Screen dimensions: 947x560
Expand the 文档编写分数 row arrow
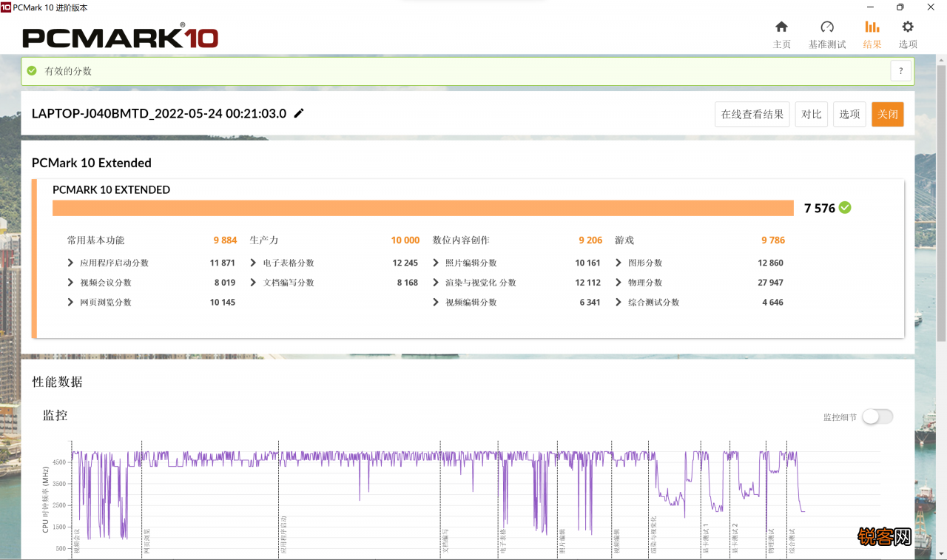253,283
